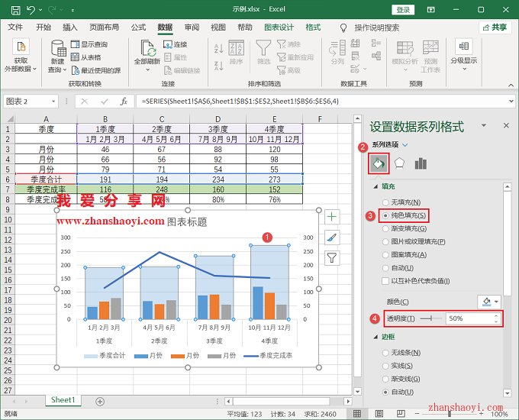The height and width of the screenshot is (420, 519).
Task: Undo the last action
Action: [x=31, y=10]
